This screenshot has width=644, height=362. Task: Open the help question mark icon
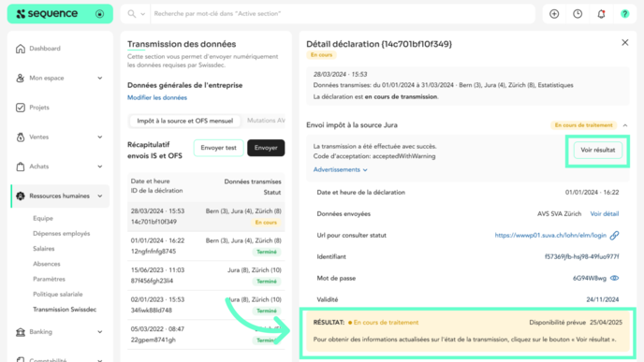[x=624, y=14]
